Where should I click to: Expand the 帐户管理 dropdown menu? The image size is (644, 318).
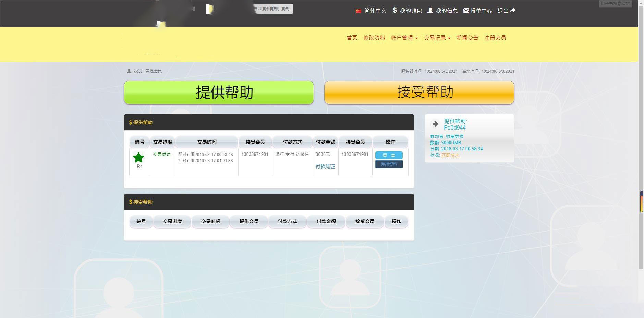(404, 38)
